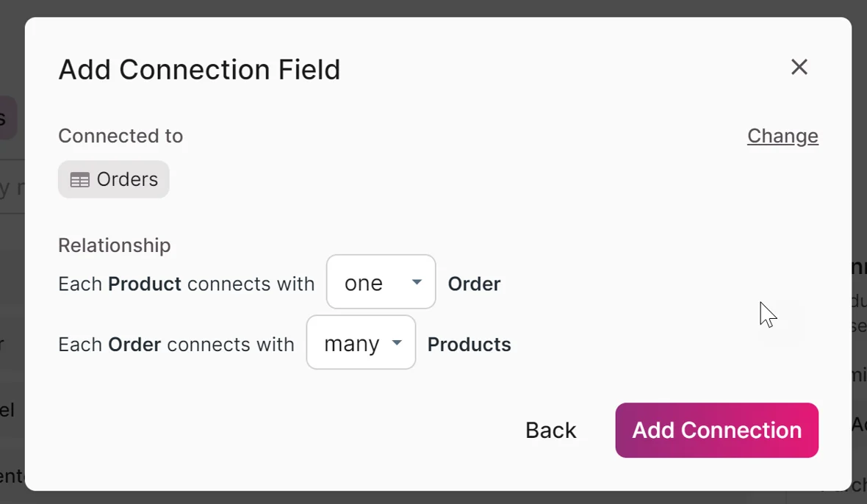Open the 'one' relationship dropdown

click(381, 282)
